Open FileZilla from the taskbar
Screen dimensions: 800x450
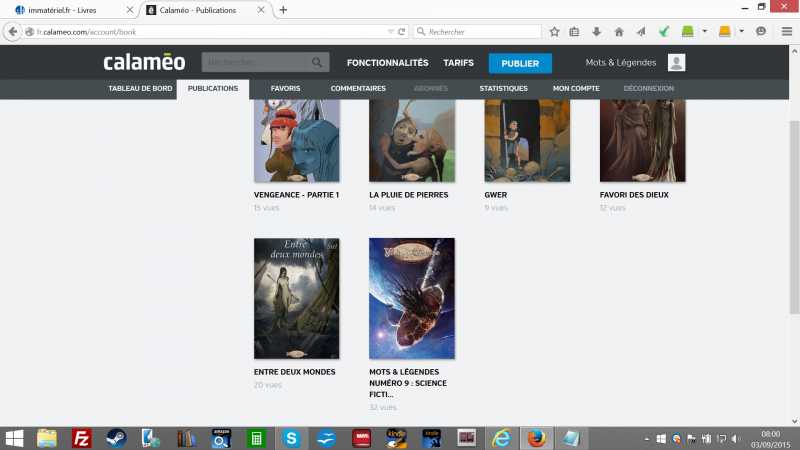82,438
